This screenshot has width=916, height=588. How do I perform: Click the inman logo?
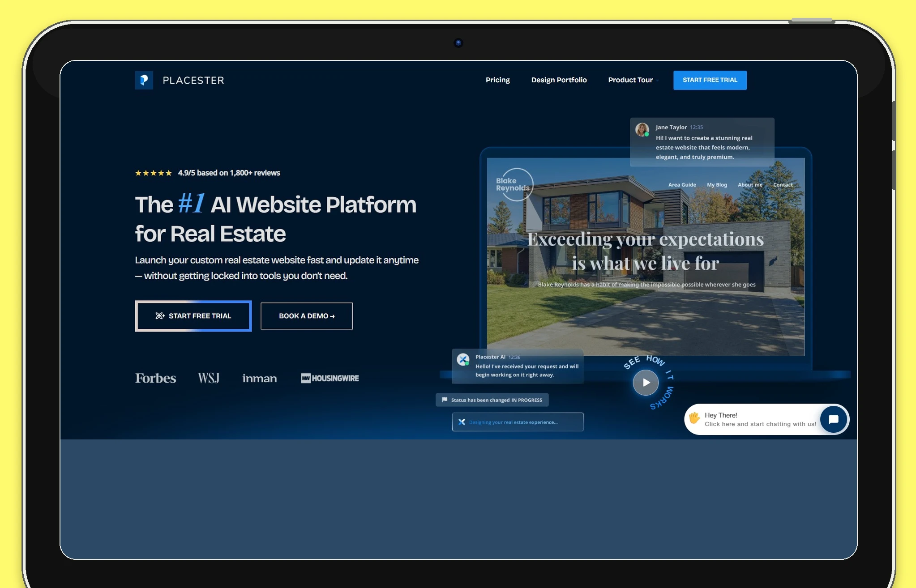tap(260, 379)
